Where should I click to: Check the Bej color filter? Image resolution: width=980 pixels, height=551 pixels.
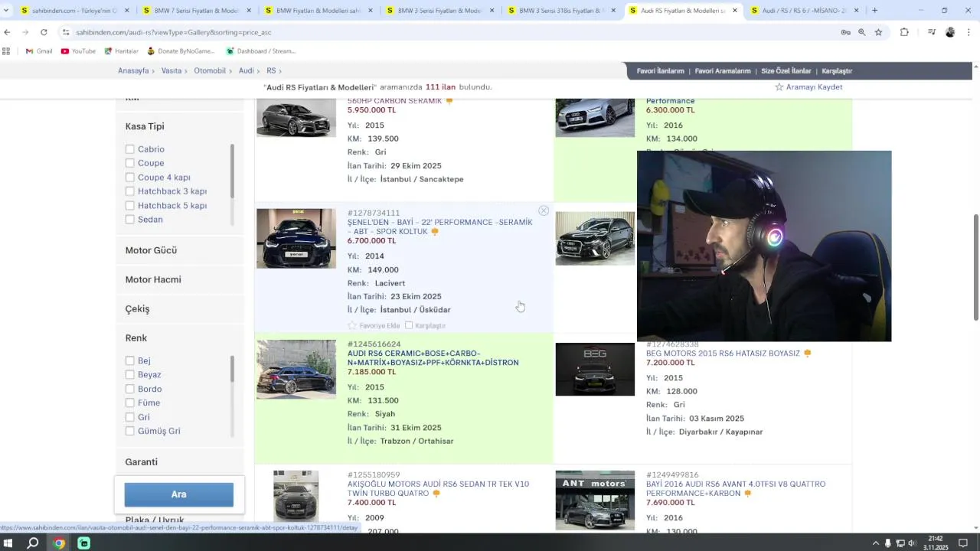130,360
